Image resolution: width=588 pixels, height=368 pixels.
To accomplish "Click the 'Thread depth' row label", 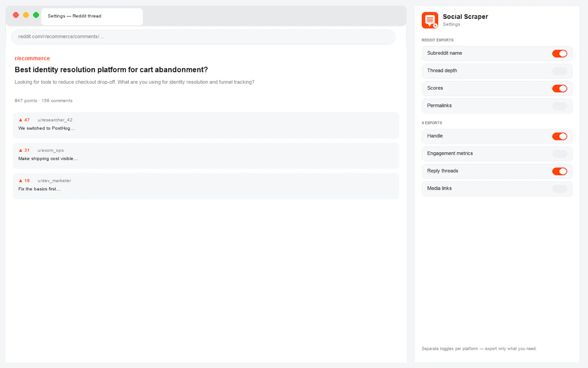I will pyautogui.click(x=442, y=71).
